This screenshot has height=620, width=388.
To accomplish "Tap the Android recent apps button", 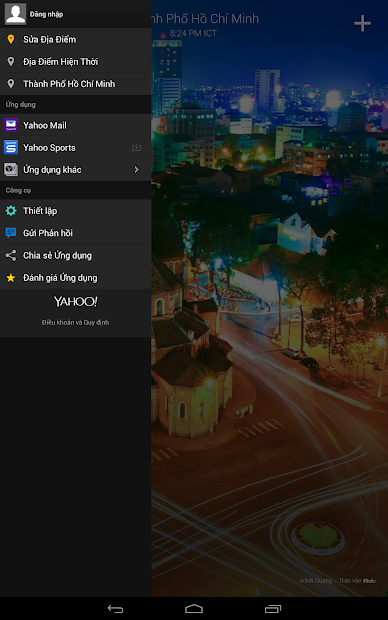I will (273, 609).
